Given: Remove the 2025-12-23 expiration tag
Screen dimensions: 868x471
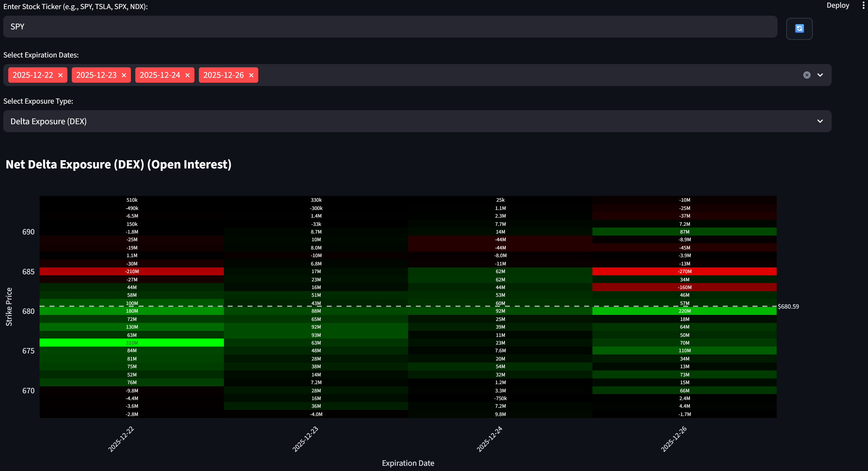Looking at the screenshot, I should click(x=124, y=75).
